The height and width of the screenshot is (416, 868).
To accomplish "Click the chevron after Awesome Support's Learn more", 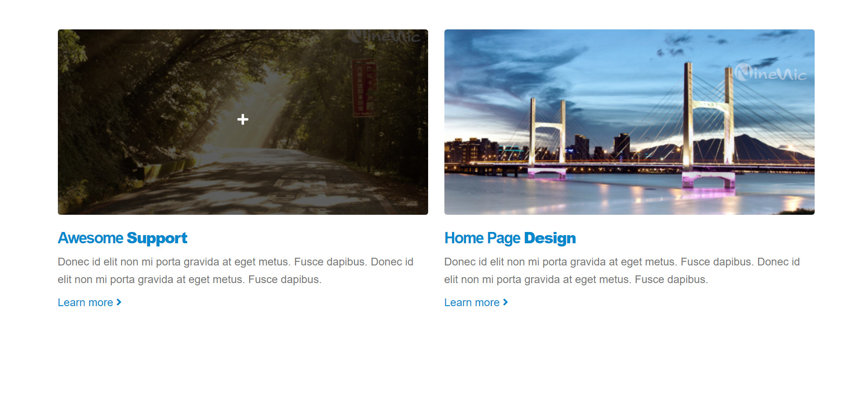I will tap(119, 302).
